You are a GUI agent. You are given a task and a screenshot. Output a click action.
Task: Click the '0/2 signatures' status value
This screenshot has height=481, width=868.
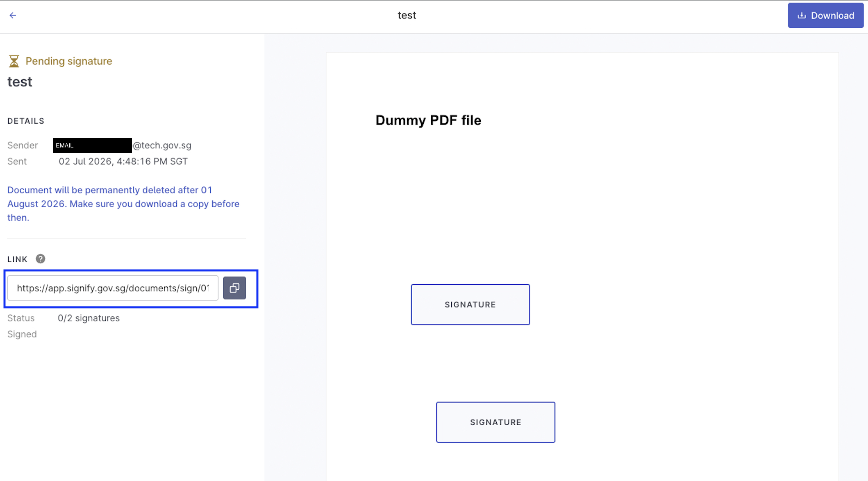click(89, 318)
